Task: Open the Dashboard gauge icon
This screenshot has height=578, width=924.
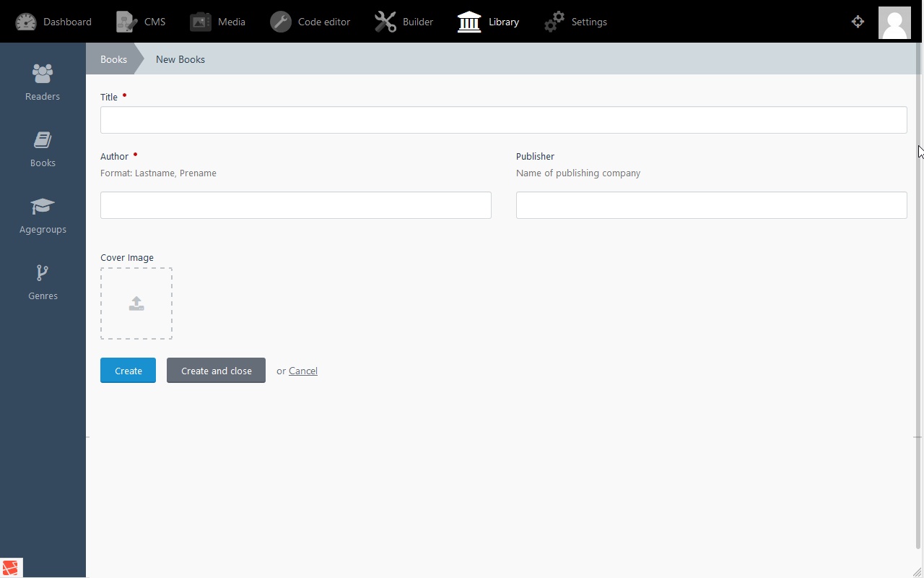Action: point(26,22)
